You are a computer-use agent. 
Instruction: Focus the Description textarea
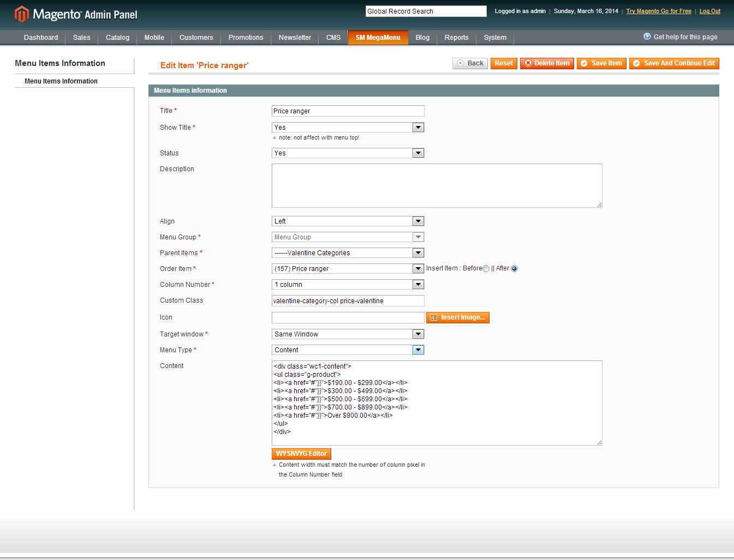click(437, 186)
